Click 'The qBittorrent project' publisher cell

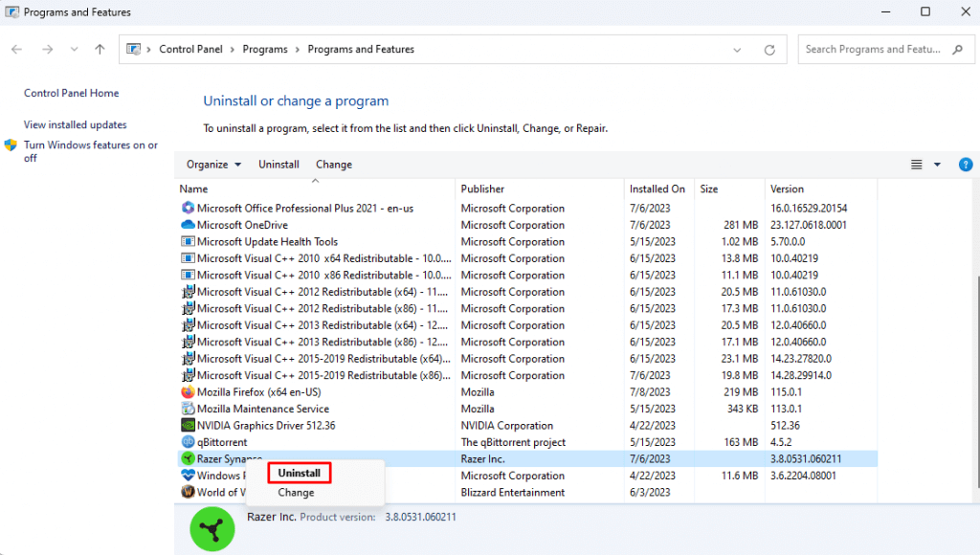[x=513, y=442]
